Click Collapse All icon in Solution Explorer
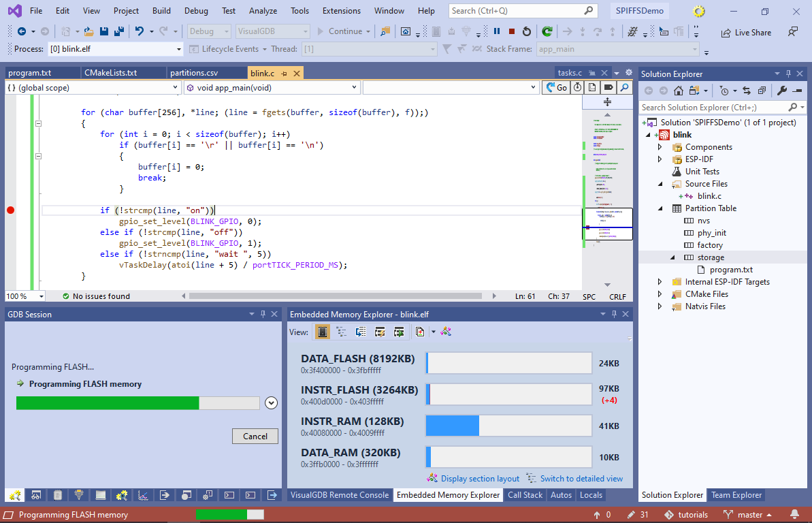Image resolution: width=812 pixels, height=523 pixels. tap(762, 91)
